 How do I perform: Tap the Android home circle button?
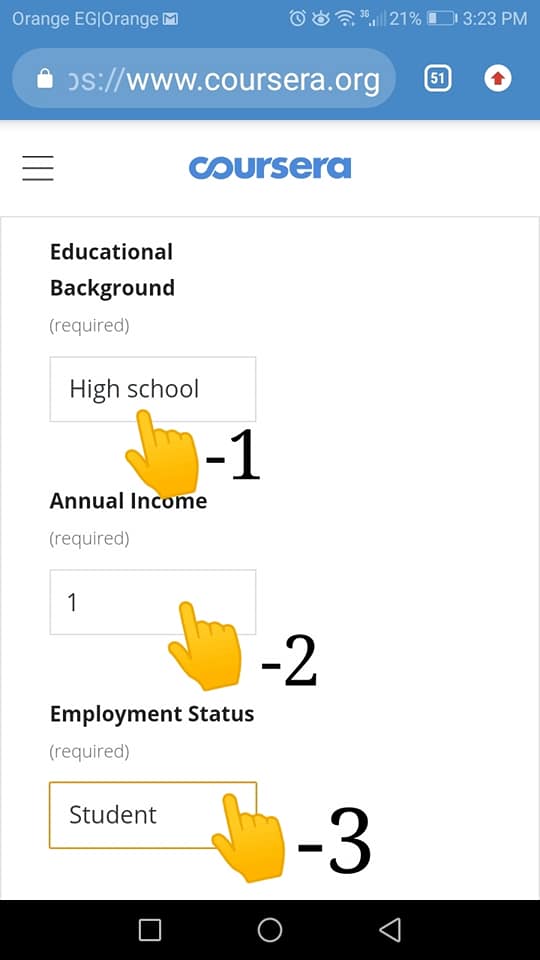point(269,929)
